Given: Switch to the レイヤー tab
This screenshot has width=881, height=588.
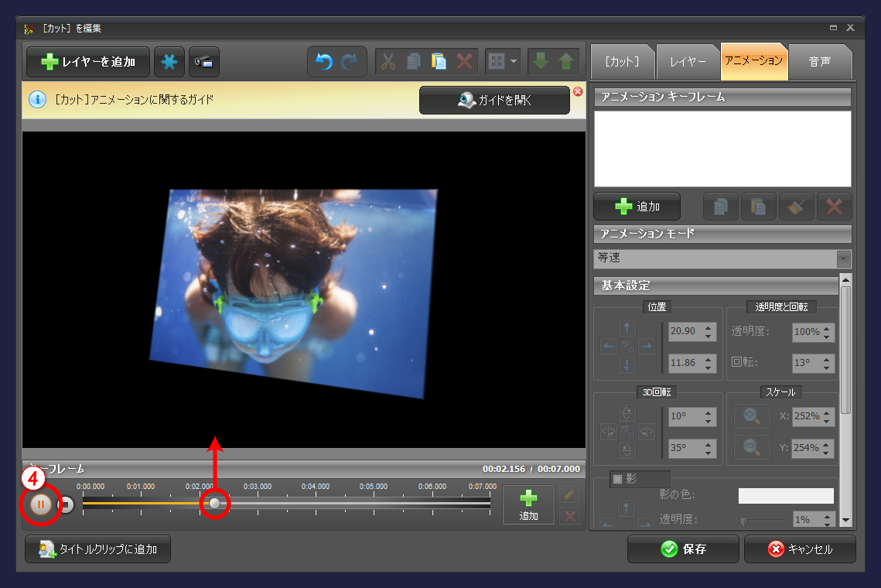Looking at the screenshot, I should point(688,62).
